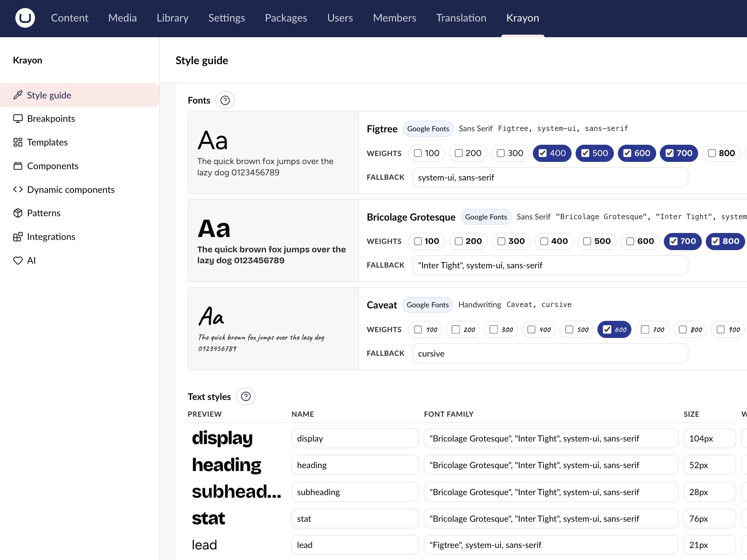This screenshot has width=747, height=560.
Task: Click the FONT FAMILY column header
Action: (449, 414)
